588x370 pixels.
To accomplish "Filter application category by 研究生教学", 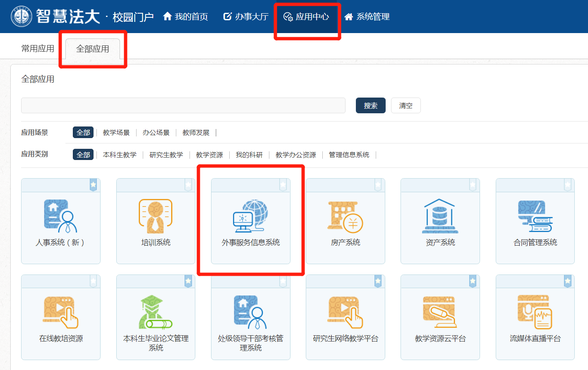I will [166, 155].
